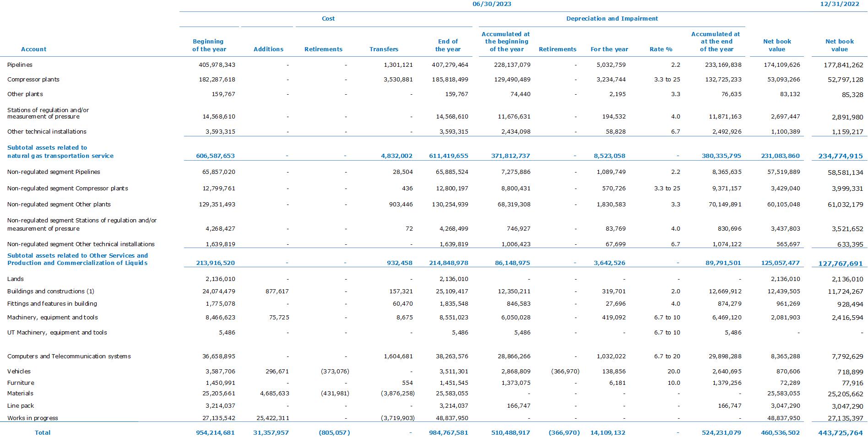Click the 'Account' column header

coord(33,49)
